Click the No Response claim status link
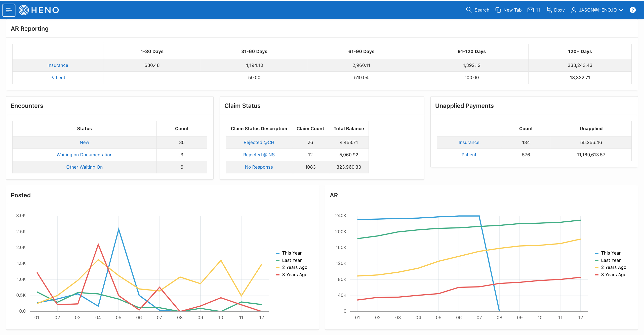 pyautogui.click(x=259, y=167)
